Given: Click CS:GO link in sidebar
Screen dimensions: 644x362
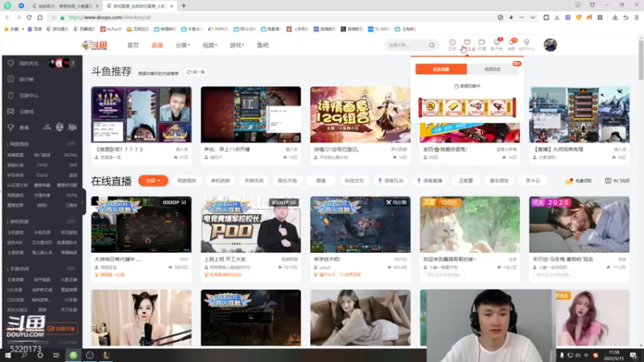Looking at the screenshot, I should [42, 175].
